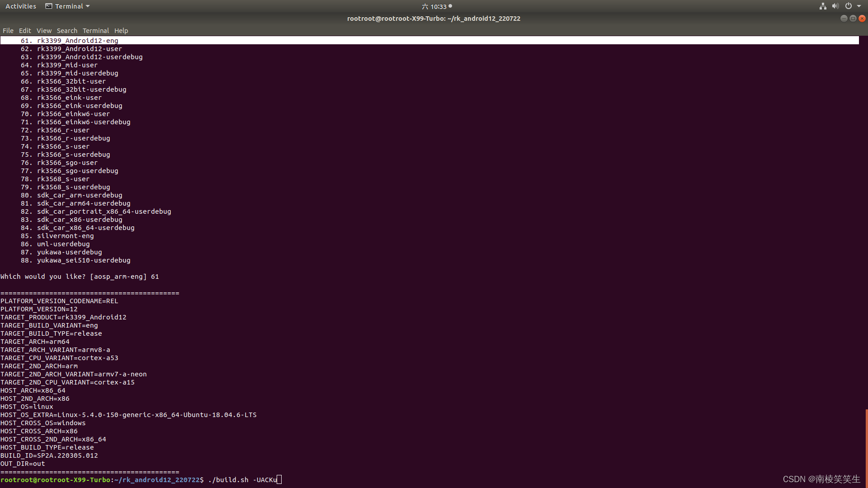Click line 80 sdk_car_arm-userdebug

coord(71,195)
